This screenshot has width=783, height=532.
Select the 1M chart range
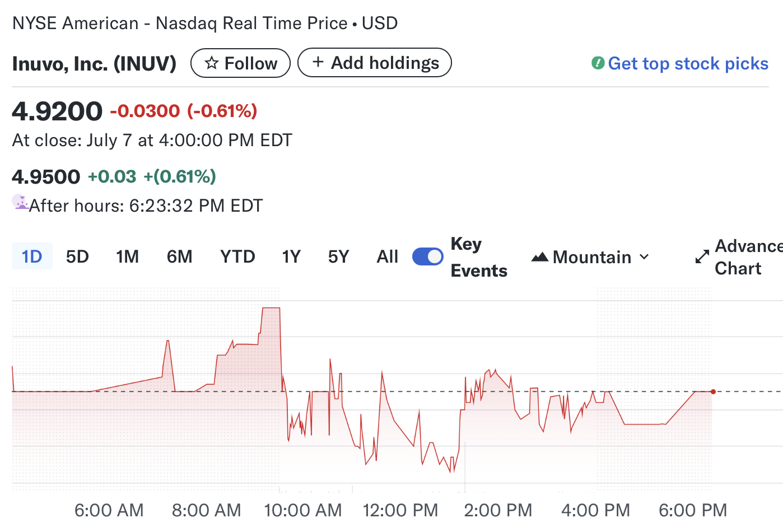point(128,256)
